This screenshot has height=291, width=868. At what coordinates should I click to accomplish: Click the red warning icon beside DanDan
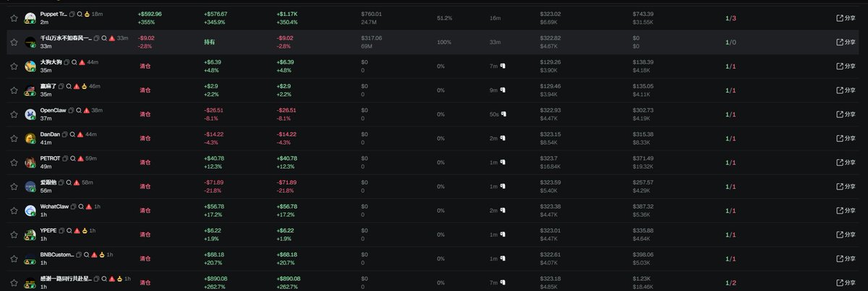click(x=80, y=134)
